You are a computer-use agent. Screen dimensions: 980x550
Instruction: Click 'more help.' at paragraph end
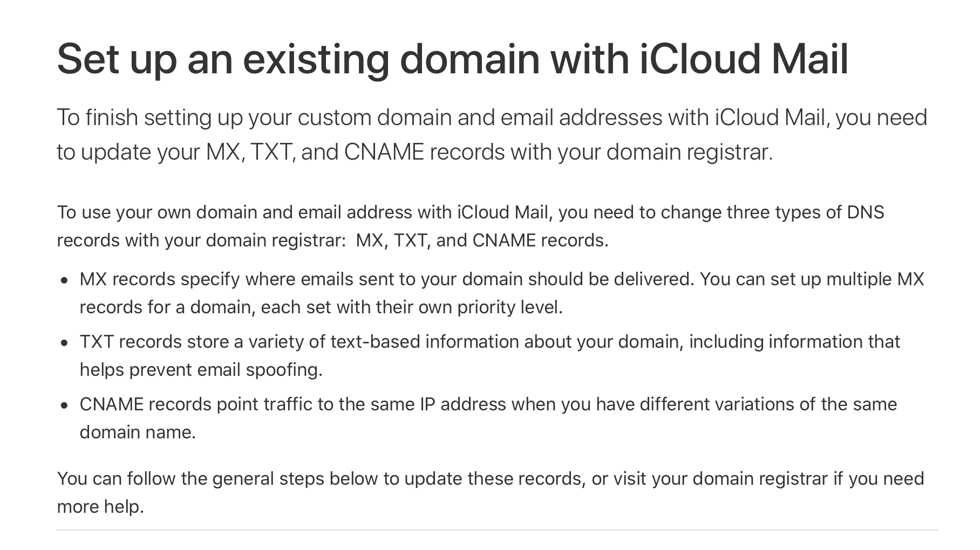click(x=100, y=507)
